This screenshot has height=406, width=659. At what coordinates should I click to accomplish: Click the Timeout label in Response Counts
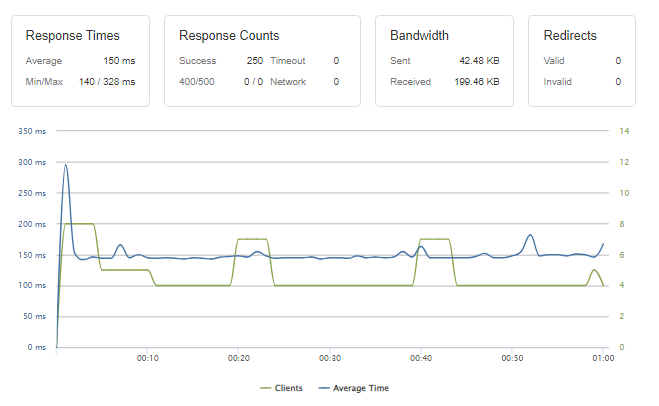288,61
